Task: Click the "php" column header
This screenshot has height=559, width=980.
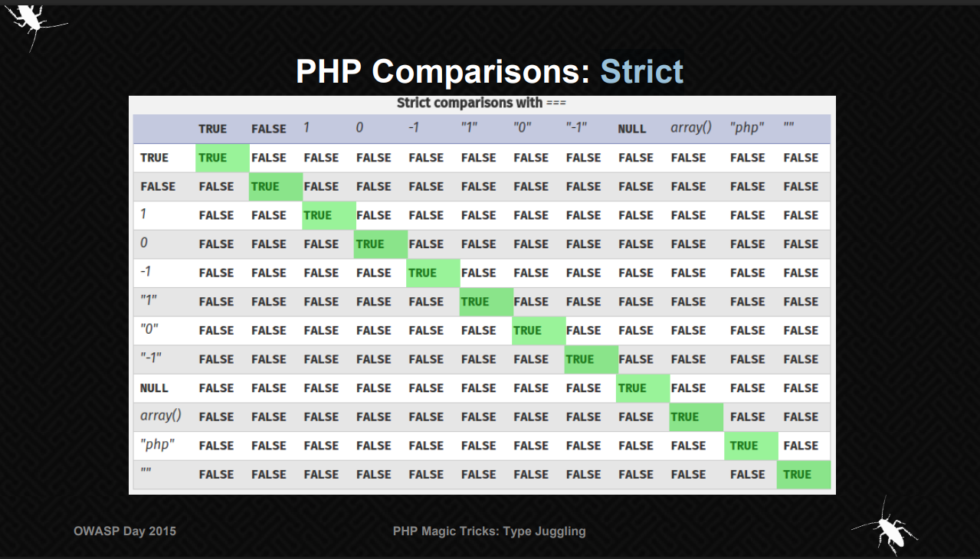Action: point(746,128)
